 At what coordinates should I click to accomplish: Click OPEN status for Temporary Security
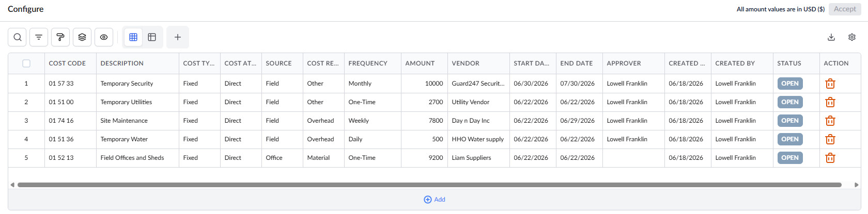coord(790,84)
